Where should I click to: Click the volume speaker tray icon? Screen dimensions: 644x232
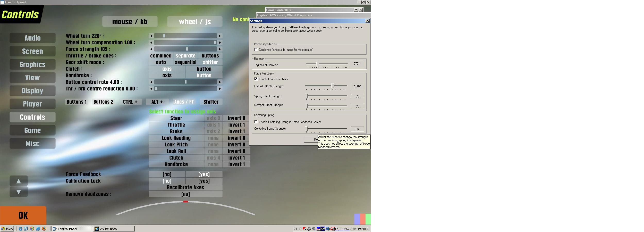[x=314, y=229]
